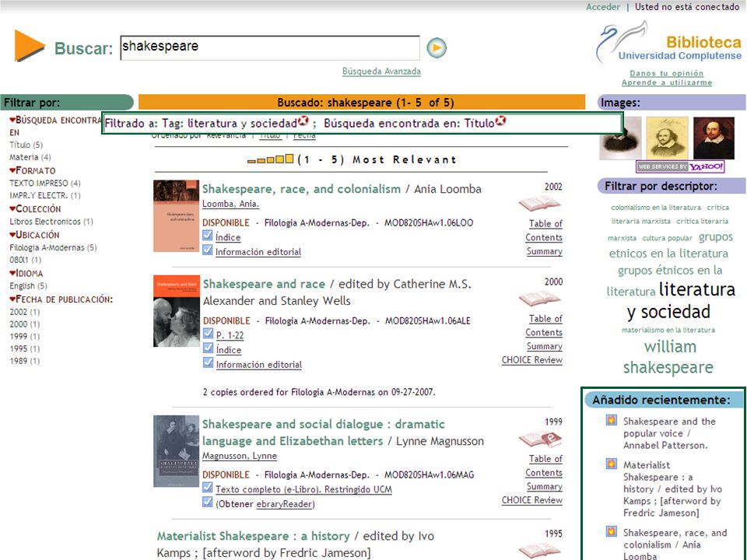Click the e-book icon for Shakespeare and social dialogue
This screenshot has height=560, width=747.
tap(541, 439)
